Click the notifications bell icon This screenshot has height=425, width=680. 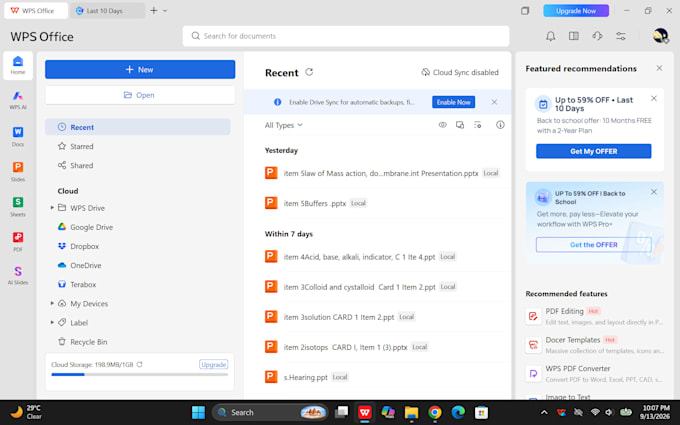pos(550,36)
